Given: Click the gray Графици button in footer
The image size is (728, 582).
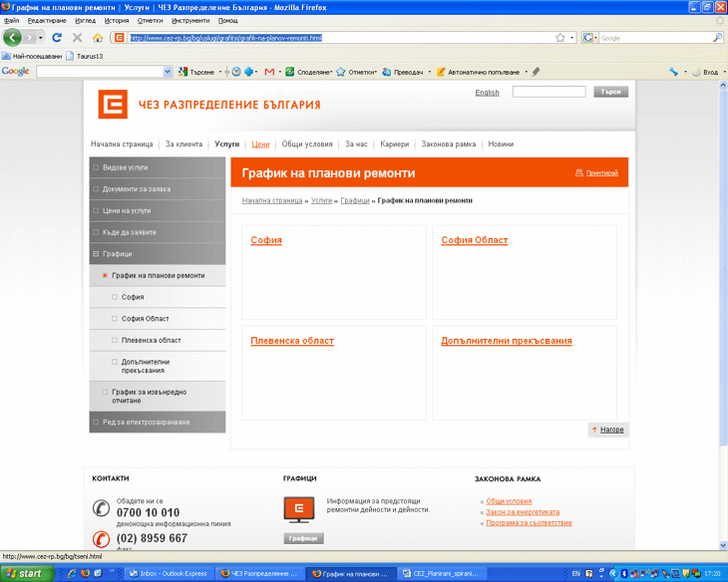Looking at the screenshot, I should tap(303, 538).
